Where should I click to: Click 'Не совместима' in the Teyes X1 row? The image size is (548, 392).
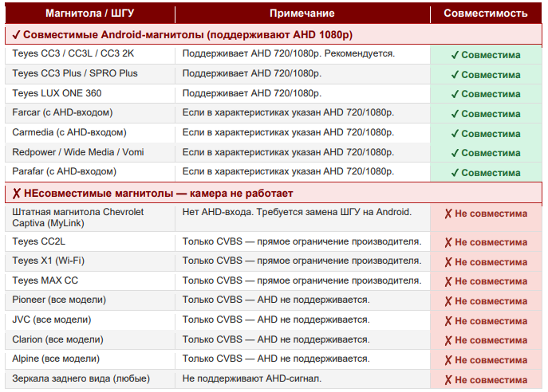click(486, 262)
